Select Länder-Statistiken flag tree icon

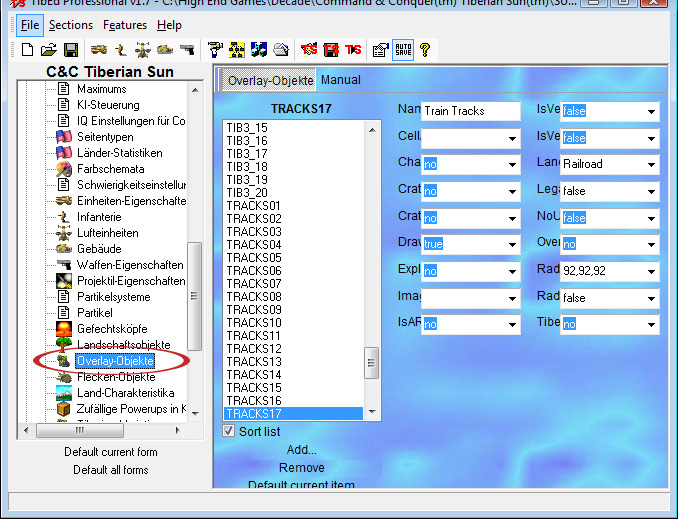point(64,153)
